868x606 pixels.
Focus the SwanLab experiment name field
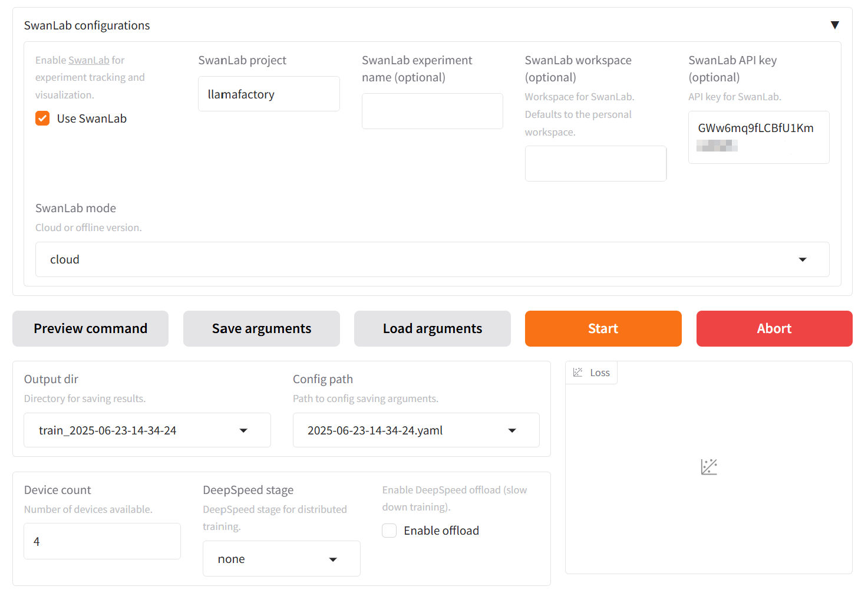[x=432, y=111]
